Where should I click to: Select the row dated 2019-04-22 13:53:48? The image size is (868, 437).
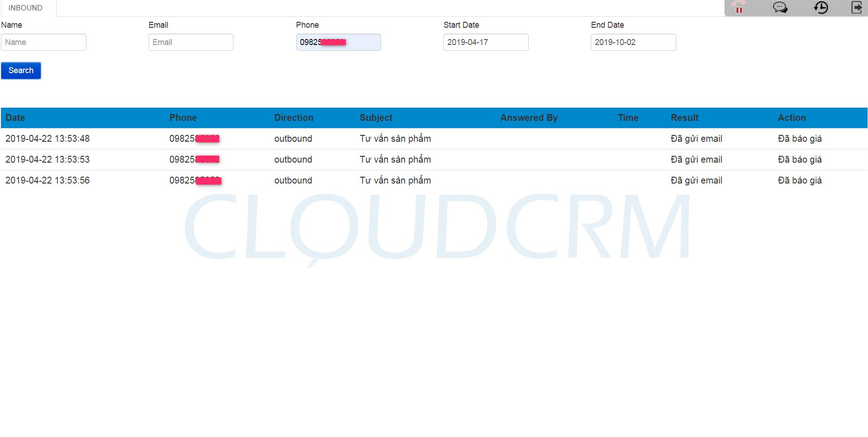[x=434, y=139]
